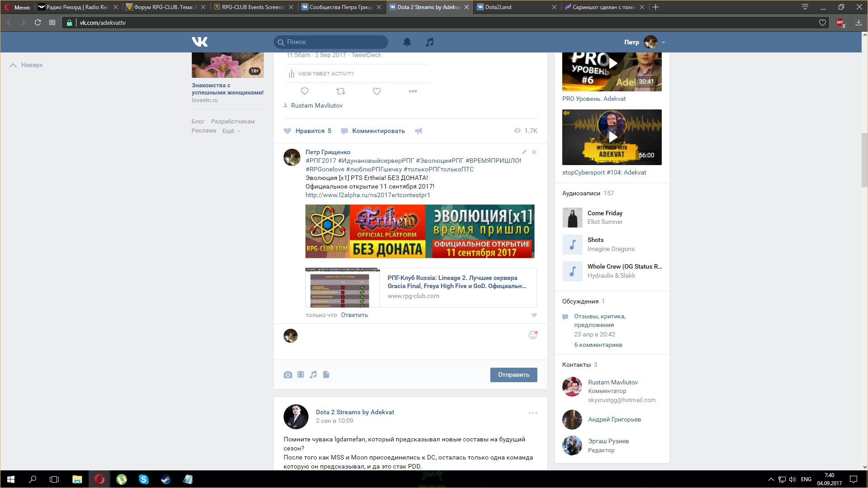868x488 pixels.
Task: Open the VK music note icon
Action: (x=430, y=42)
